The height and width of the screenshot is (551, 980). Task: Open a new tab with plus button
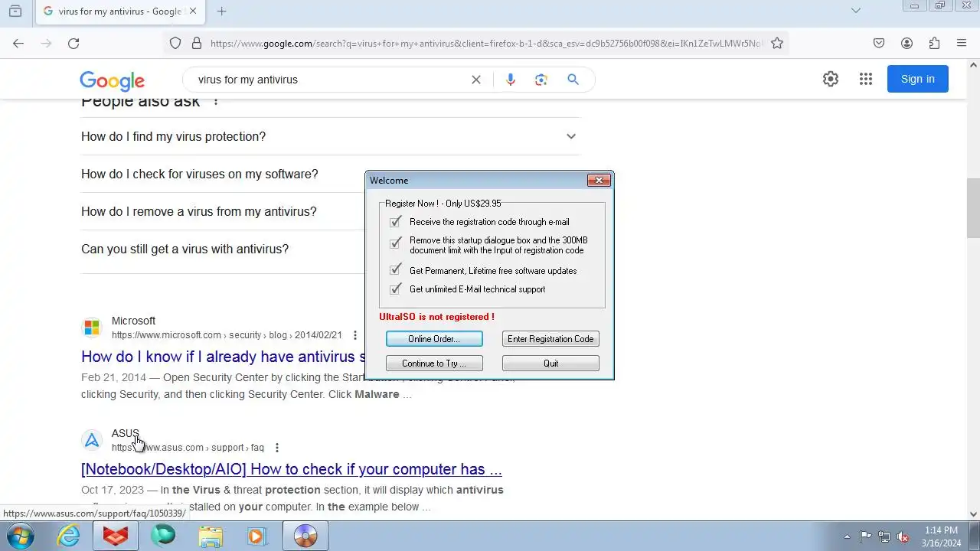pos(222,11)
